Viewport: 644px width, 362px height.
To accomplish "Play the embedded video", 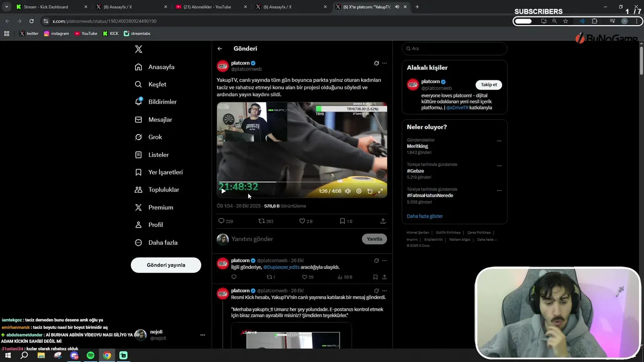I will pyautogui.click(x=223, y=191).
